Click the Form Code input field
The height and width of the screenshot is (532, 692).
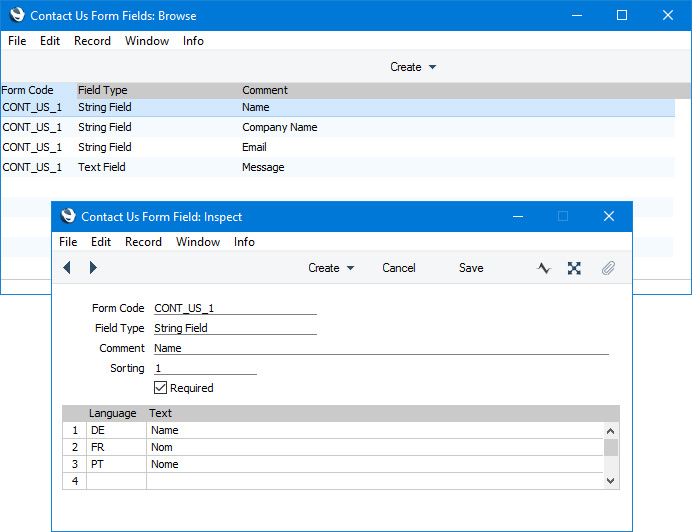235,308
